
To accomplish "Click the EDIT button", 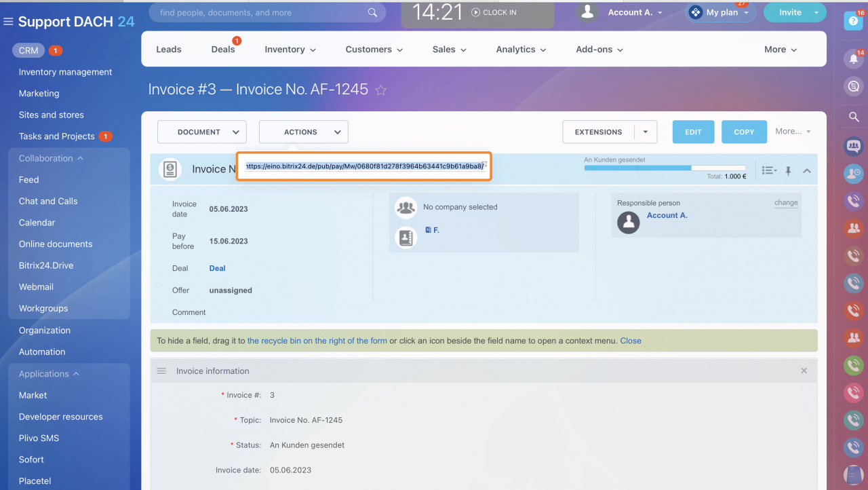I will tap(693, 132).
